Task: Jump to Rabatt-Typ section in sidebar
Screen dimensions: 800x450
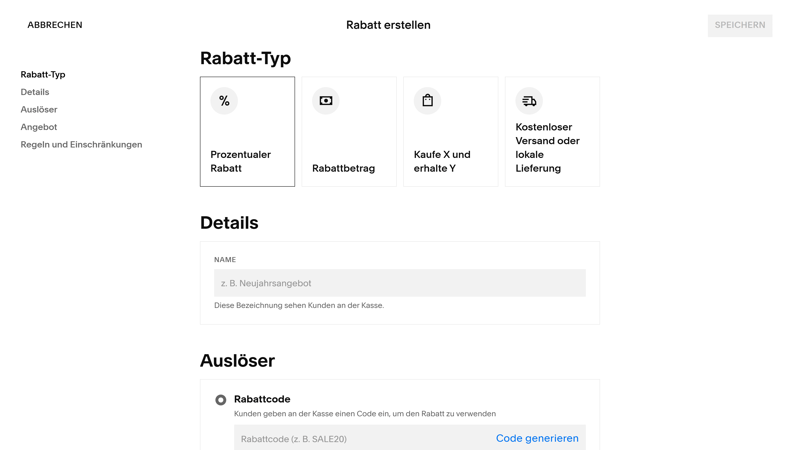Action: (43, 75)
